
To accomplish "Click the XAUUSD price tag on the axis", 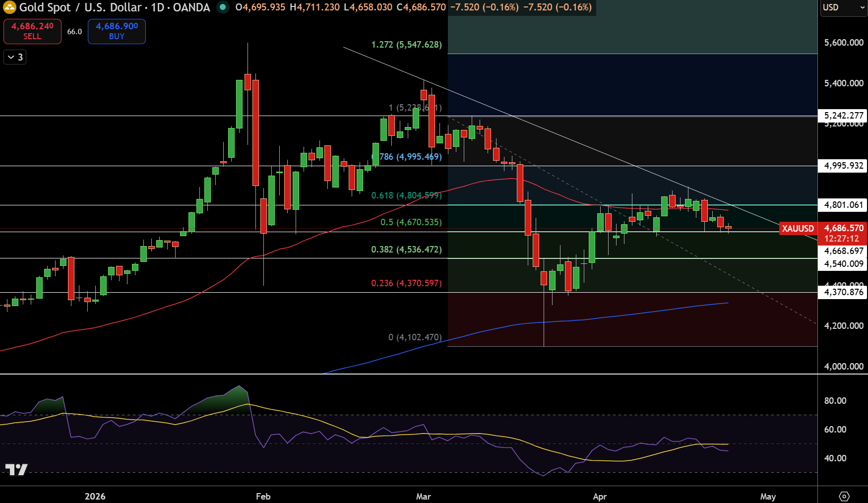I will tap(799, 229).
